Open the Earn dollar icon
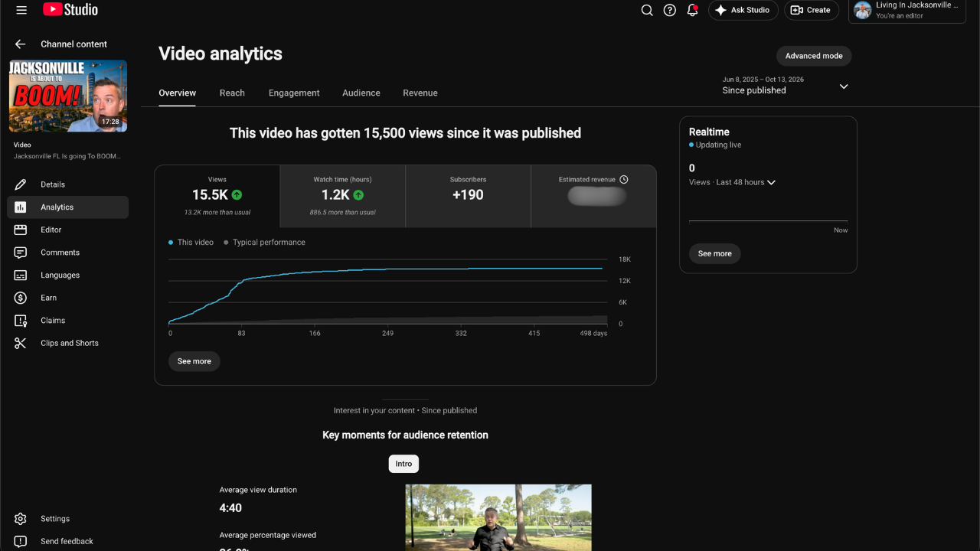Screen dimensions: 980x551 (x=21, y=298)
